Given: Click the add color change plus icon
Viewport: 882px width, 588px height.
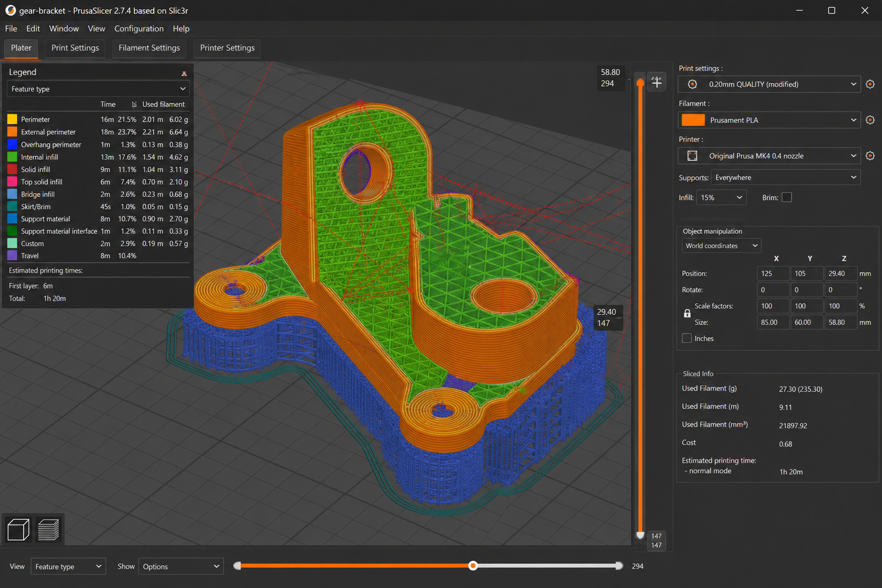Looking at the screenshot, I should pos(657,82).
